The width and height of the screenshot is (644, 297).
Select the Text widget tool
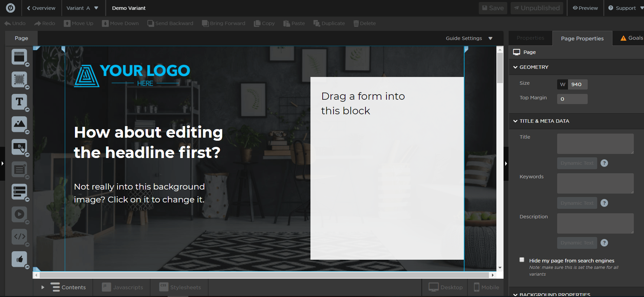(19, 102)
